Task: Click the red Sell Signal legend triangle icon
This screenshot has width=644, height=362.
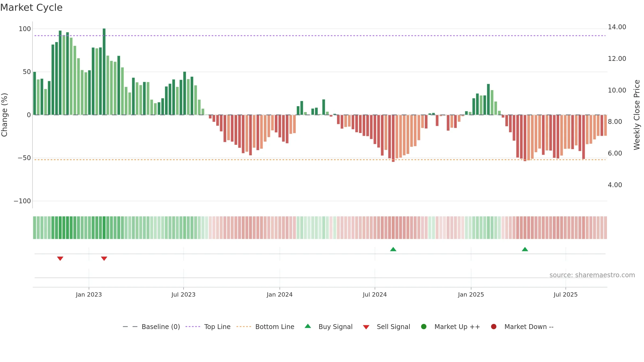Action: tap(366, 327)
